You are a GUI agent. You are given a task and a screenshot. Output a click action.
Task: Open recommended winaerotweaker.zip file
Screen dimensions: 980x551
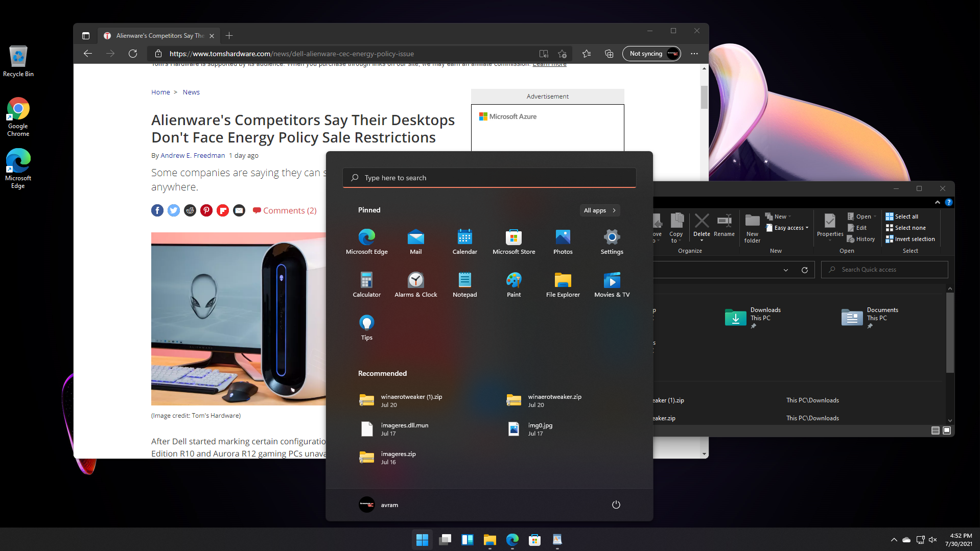[x=544, y=400]
